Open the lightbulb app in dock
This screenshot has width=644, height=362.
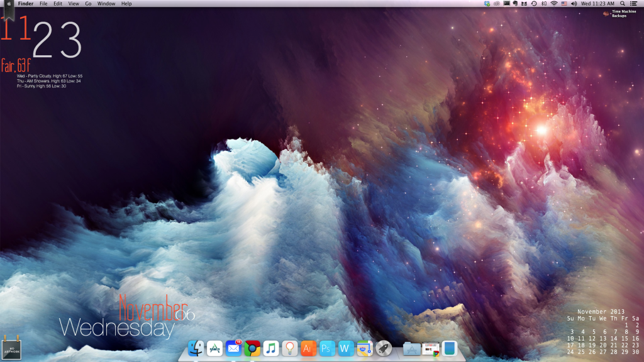(x=289, y=348)
